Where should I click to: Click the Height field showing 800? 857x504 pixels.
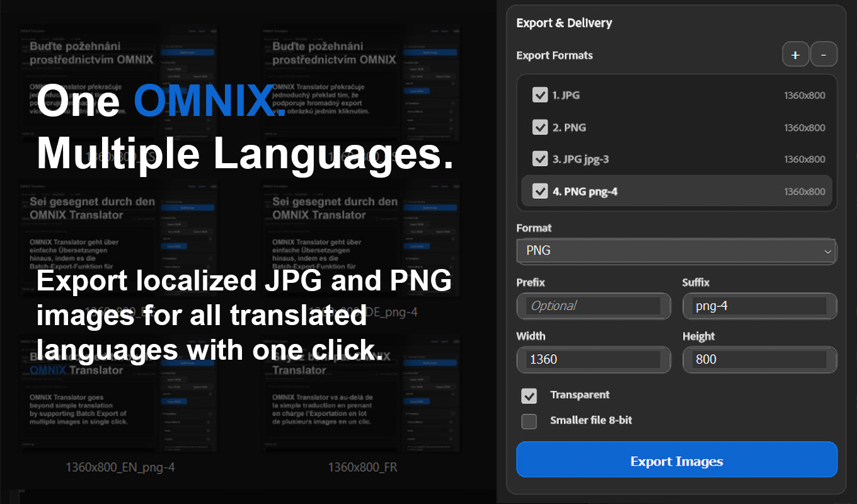pos(760,360)
